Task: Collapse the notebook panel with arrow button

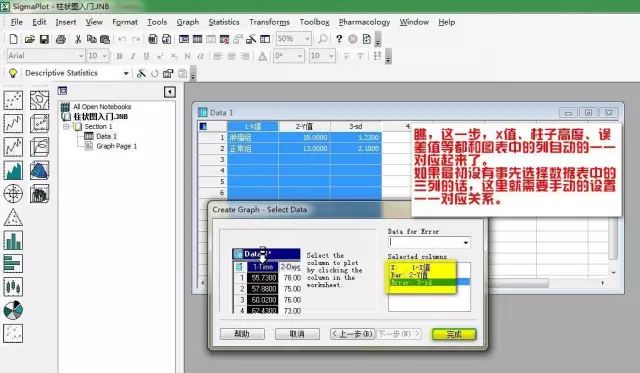Action: pyautogui.click(x=170, y=92)
